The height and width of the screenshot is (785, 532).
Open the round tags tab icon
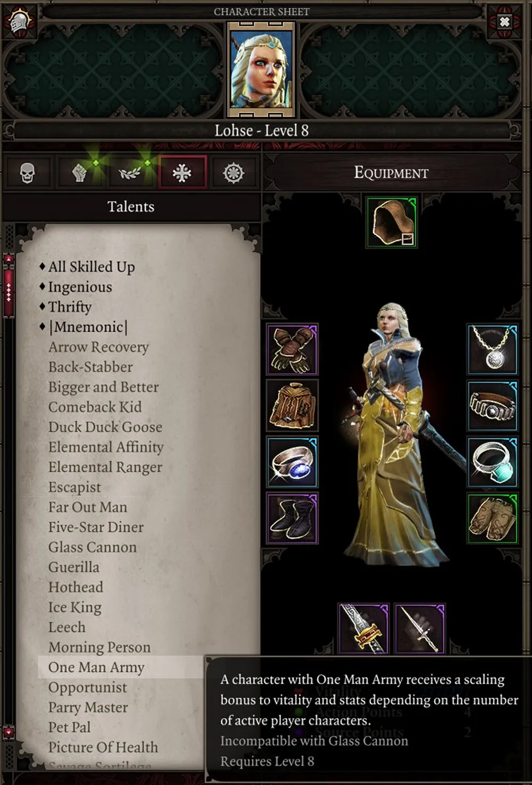[233, 173]
